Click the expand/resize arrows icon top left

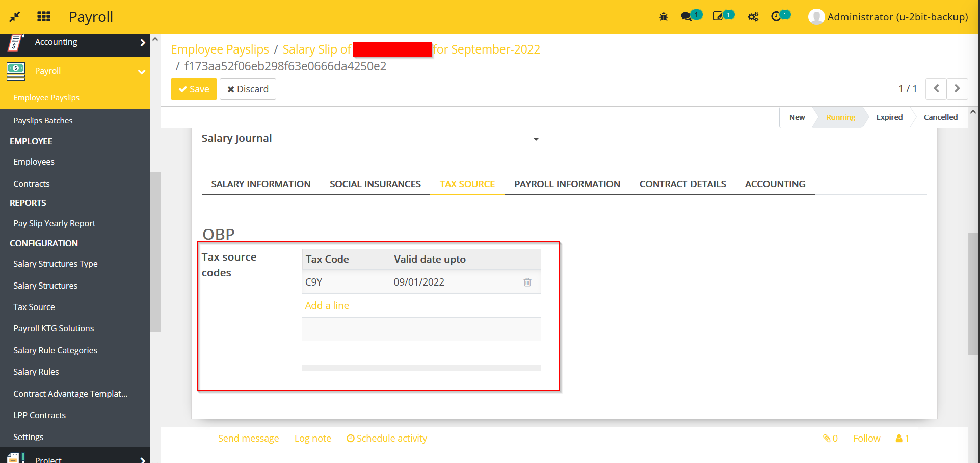(x=15, y=16)
